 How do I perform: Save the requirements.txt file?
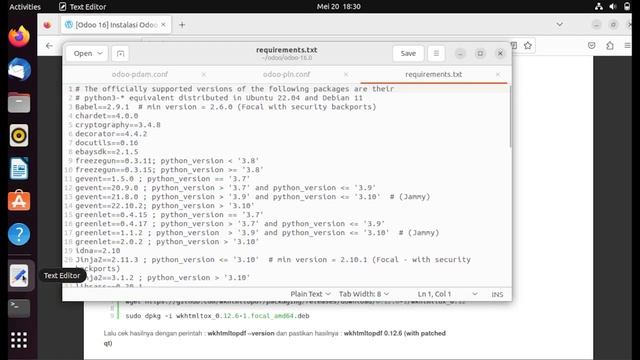coord(408,53)
